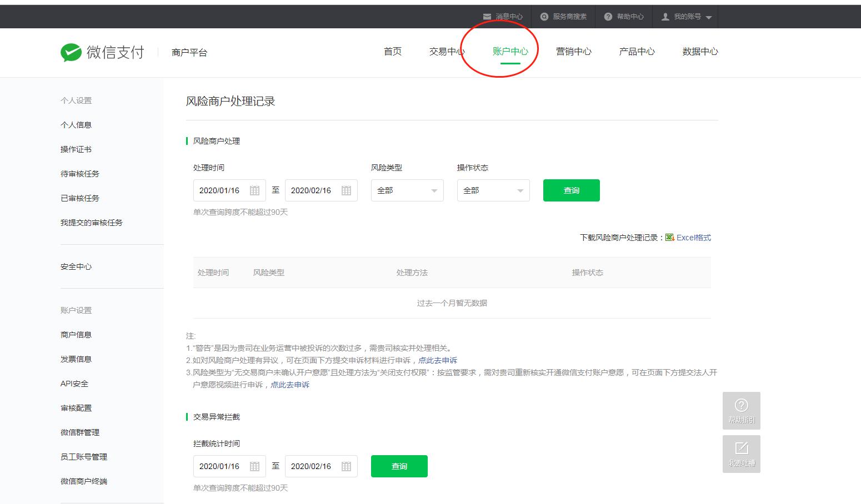
Task: Click the 微信支付 logo
Action: click(x=102, y=52)
